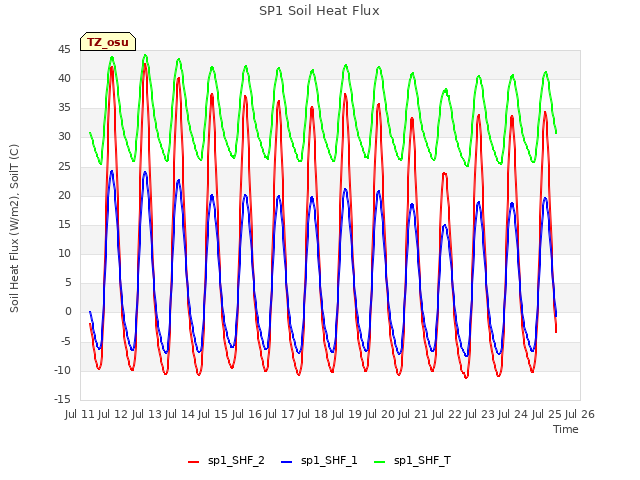Image resolution: width=640 pixels, height=480 pixels.
Task: Click the Jul 21 x-axis tick label
Action: point(413,414)
